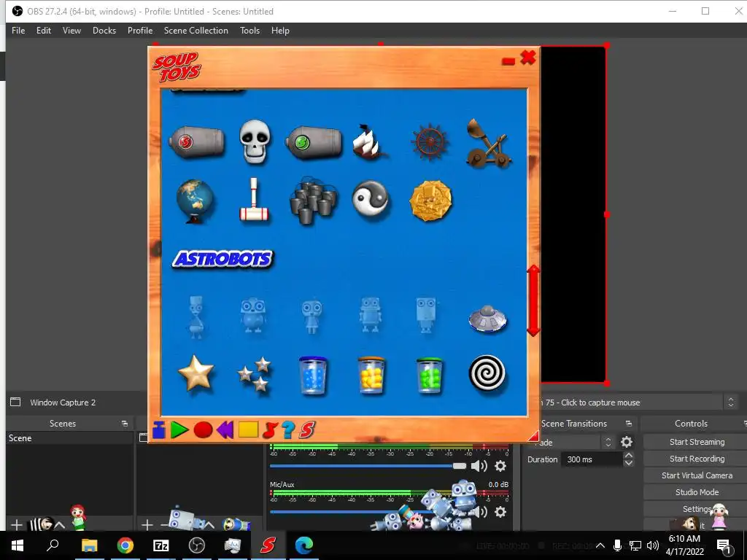This screenshot has height=560, width=747.
Task: Open the OBS Tools menu
Action: (x=249, y=31)
